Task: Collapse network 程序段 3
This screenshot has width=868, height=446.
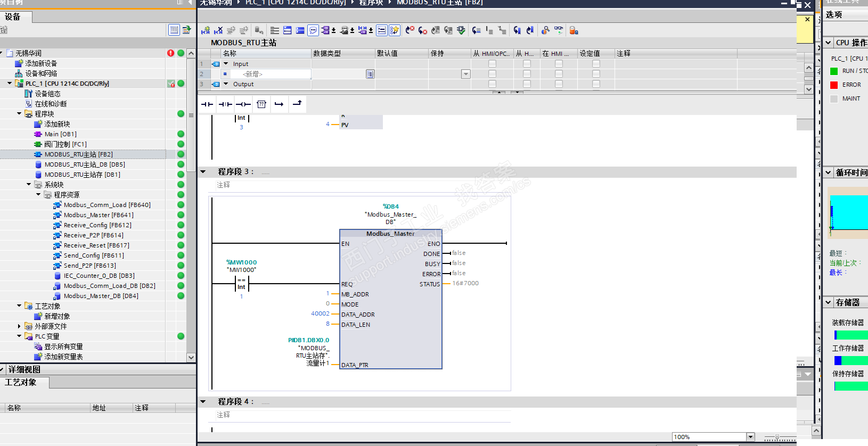Action: point(203,172)
